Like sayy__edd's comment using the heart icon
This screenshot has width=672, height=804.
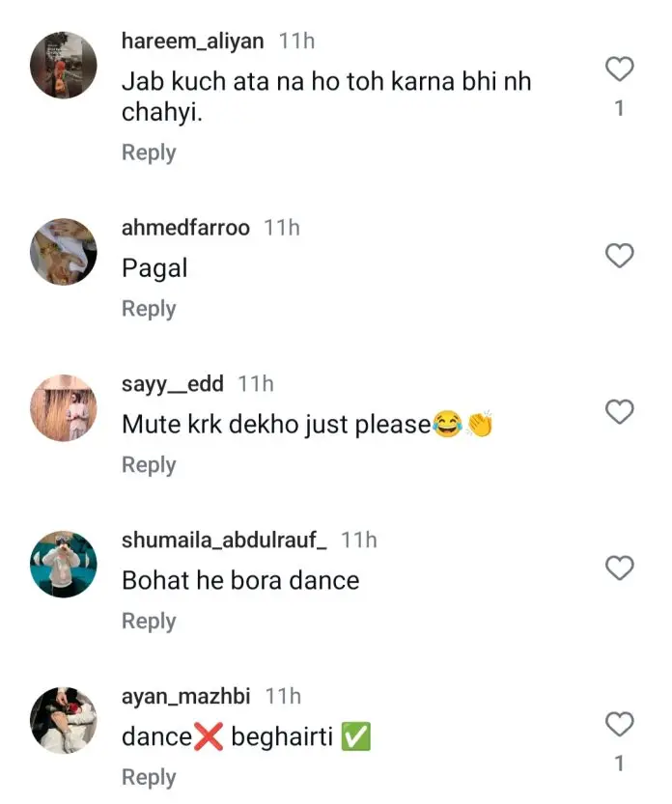click(x=619, y=412)
